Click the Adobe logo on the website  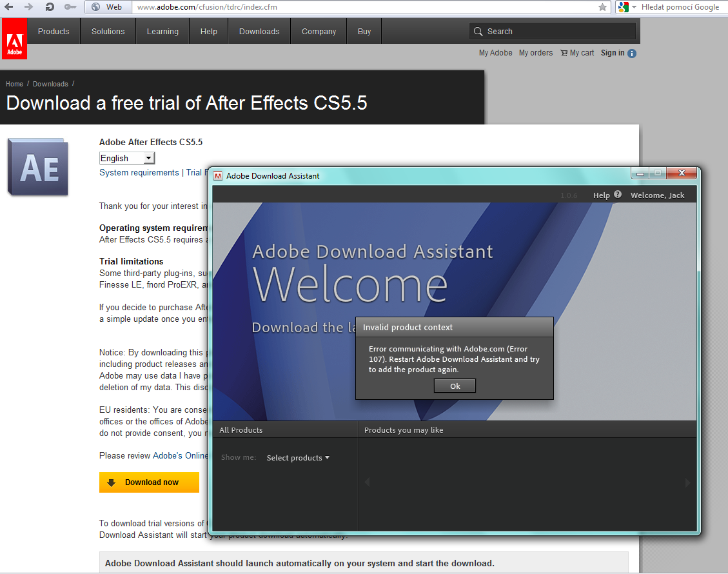coord(14,39)
